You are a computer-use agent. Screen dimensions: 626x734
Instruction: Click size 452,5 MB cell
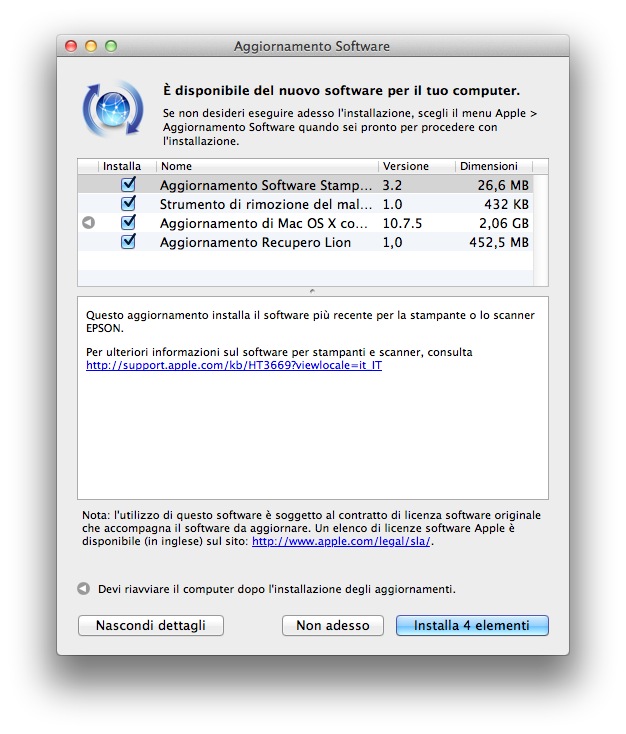(499, 242)
